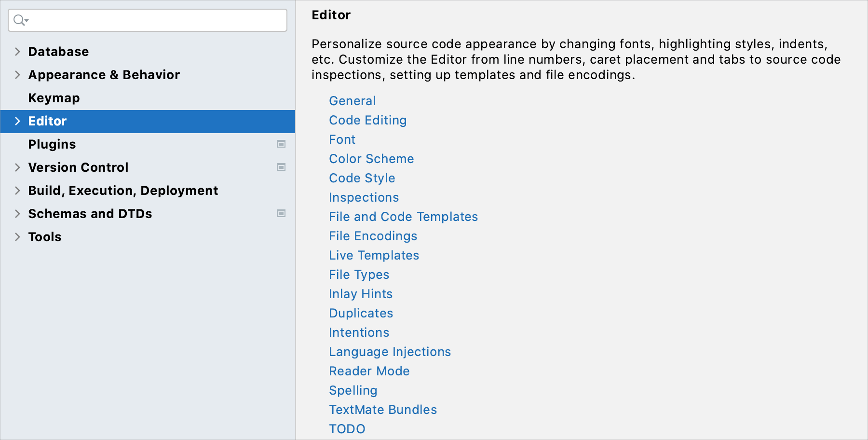This screenshot has width=868, height=440.
Task: Click the search magnifier icon
Action: [17, 20]
